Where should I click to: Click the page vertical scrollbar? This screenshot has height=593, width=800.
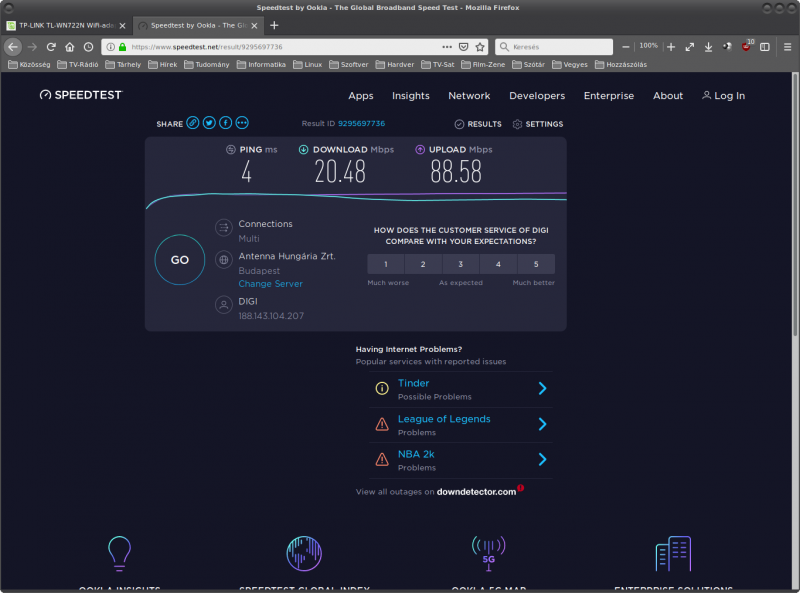(x=795, y=204)
